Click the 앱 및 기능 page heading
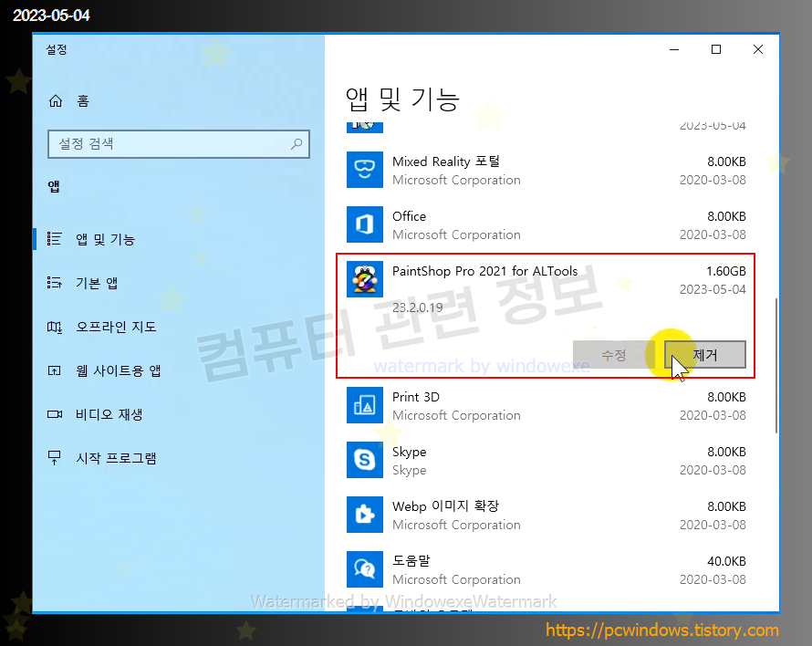The width and height of the screenshot is (812, 646). click(x=402, y=99)
